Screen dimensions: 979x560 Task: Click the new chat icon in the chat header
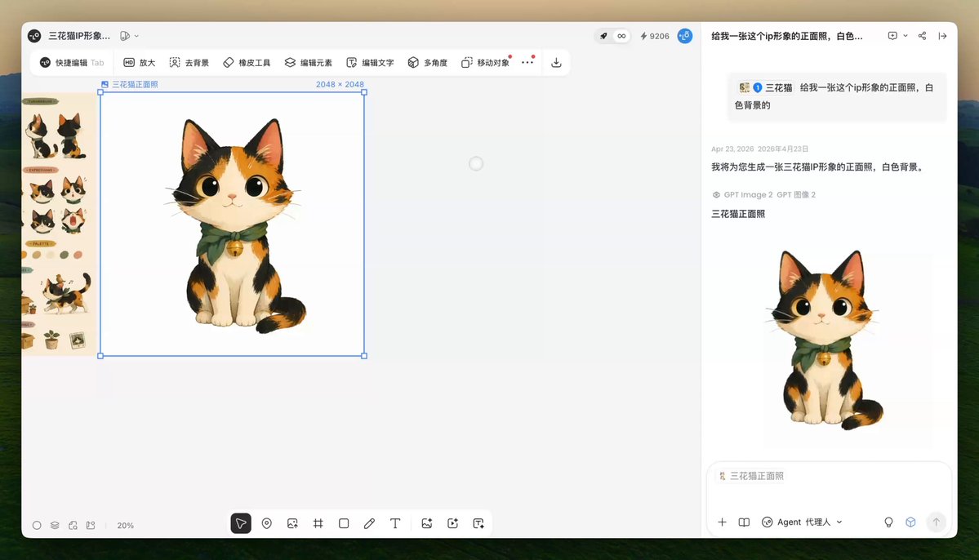(892, 36)
